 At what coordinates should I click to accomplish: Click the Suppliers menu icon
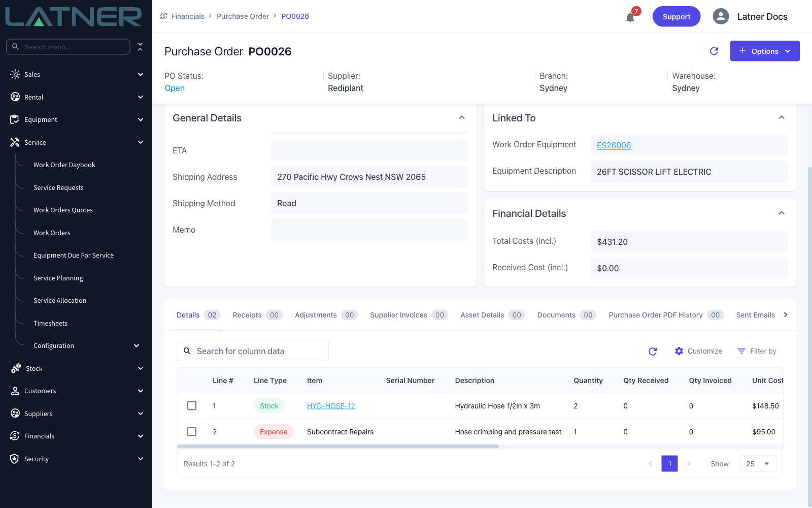point(15,414)
